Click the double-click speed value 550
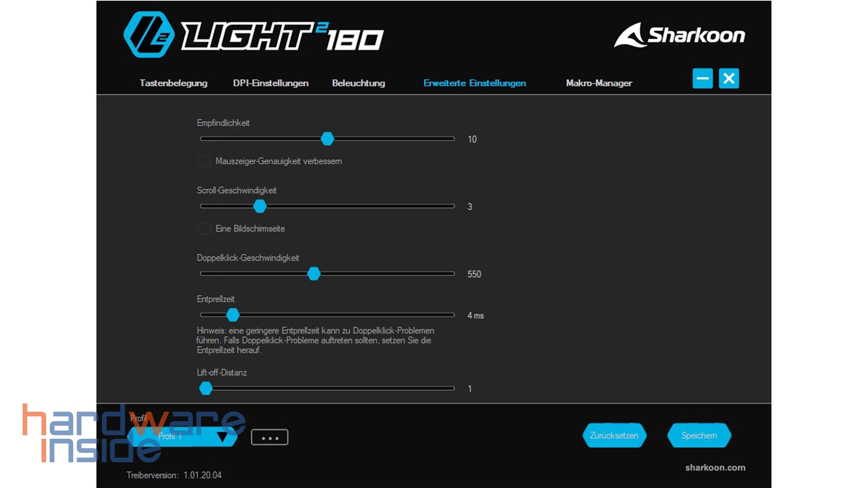 [474, 274]
